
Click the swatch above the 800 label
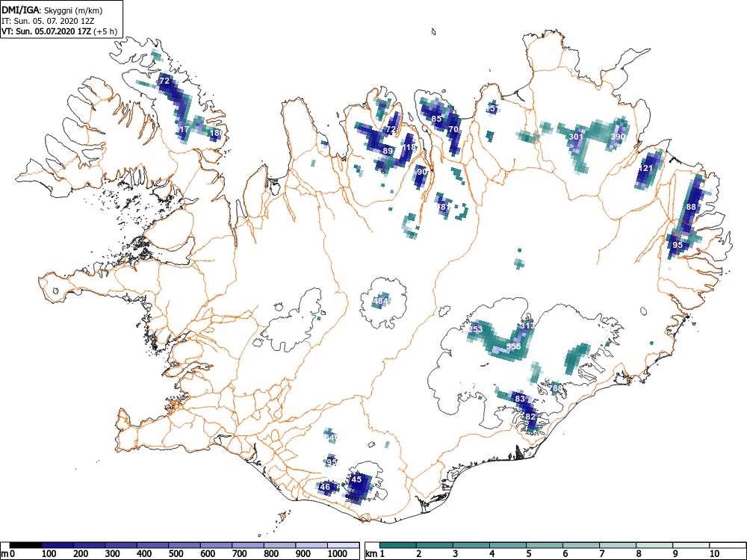tap(280, 545)
